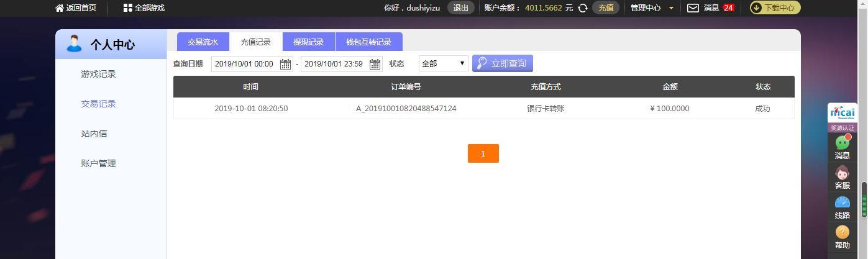Open the 管理中心 menu
Image resolution: width=868 pixels, height=259 pixels.
coord(646,8)
